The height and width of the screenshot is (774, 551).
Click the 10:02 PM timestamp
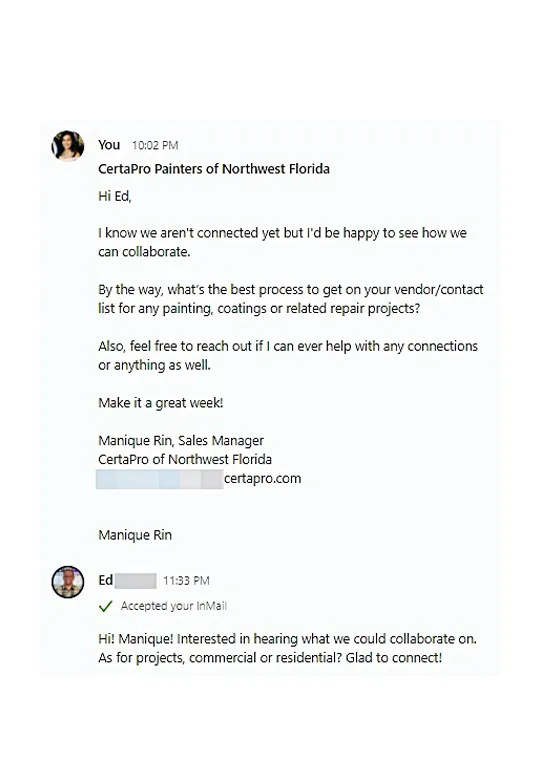[x=155, y=145]
